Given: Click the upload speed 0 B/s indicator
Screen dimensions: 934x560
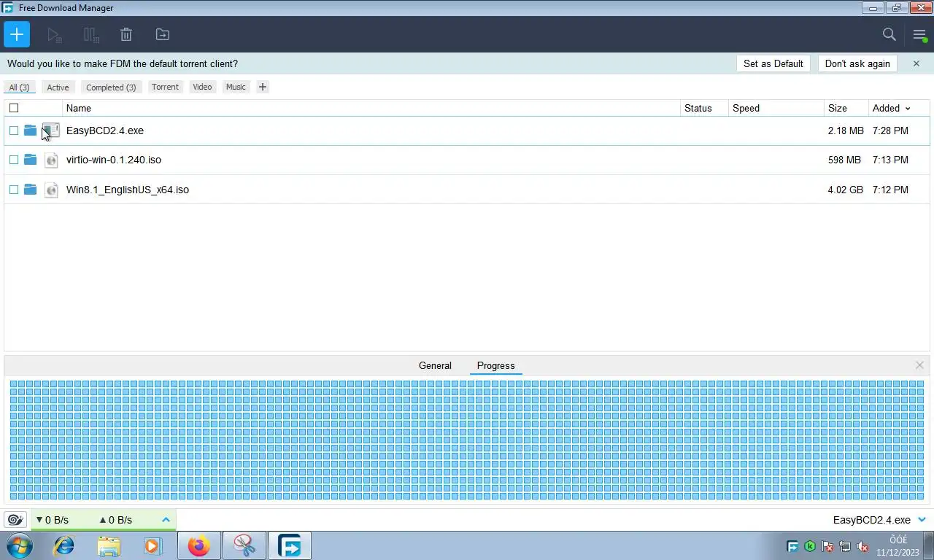Looking at the screenshot, I should [x=116, y=520].
